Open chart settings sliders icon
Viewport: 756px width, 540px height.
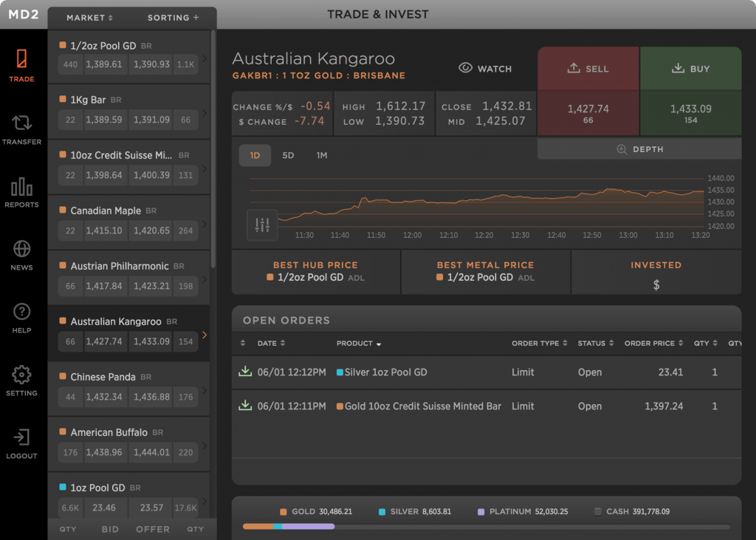point(262,225)
